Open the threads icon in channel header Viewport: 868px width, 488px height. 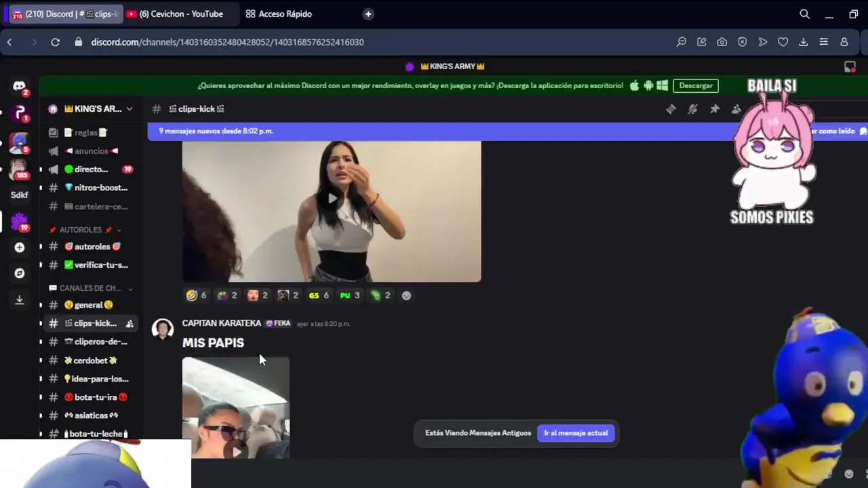pos(671,109)
